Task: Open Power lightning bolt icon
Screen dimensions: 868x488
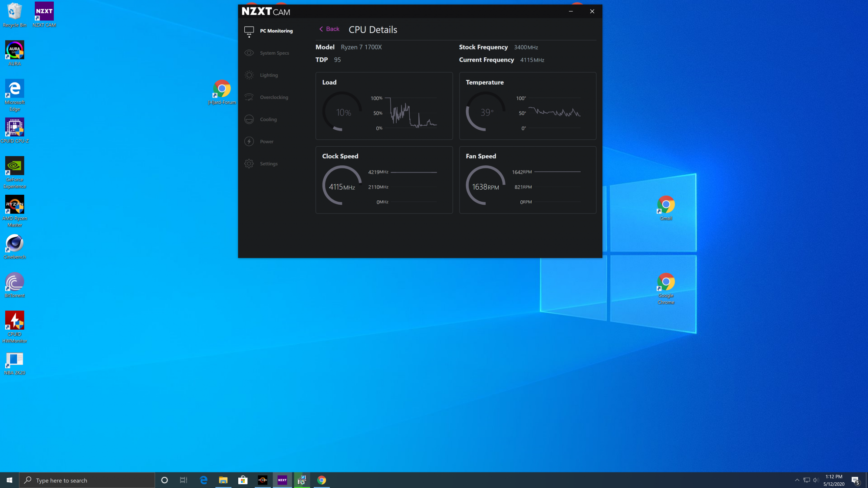Action: pyautogui.click(x=249, y=141)
